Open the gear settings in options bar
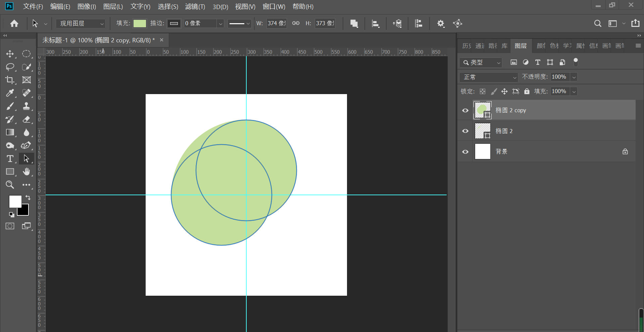 point(441,24)
